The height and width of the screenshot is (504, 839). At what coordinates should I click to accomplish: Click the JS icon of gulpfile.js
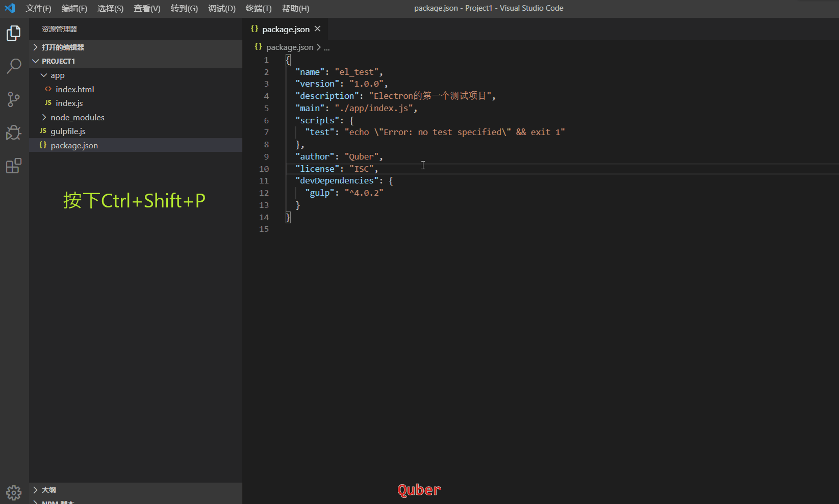point(43,131)
